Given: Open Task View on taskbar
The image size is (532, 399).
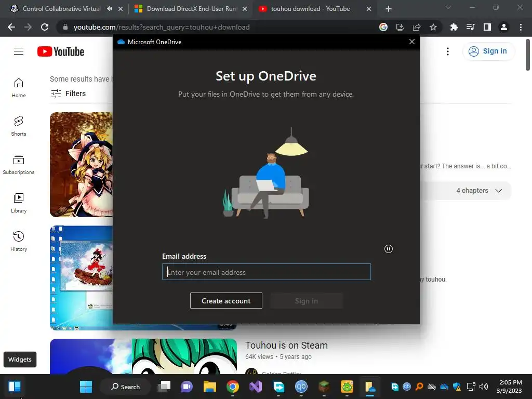Looking at the screenshot, I should [x=164, y=387].
